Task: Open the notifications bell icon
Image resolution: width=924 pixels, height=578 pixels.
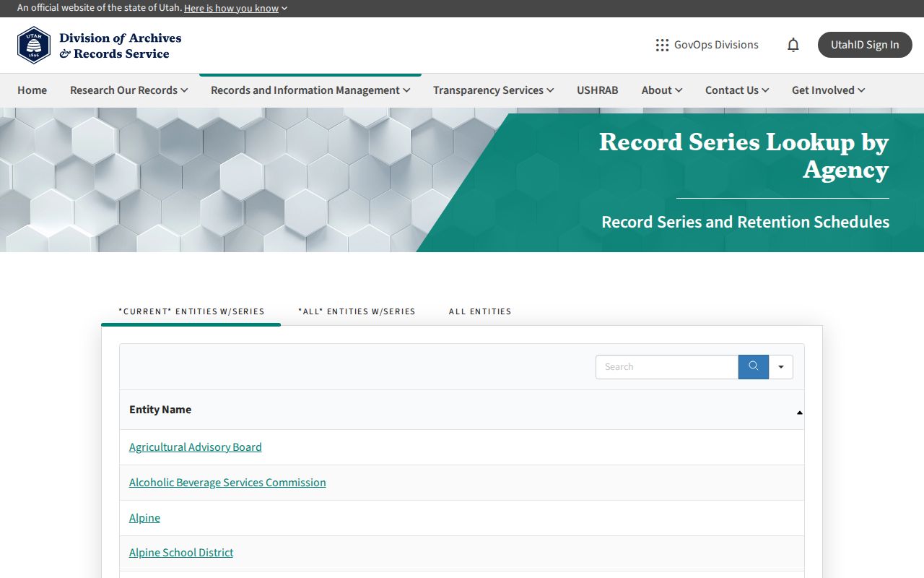Action: click(x=793, y=45)
